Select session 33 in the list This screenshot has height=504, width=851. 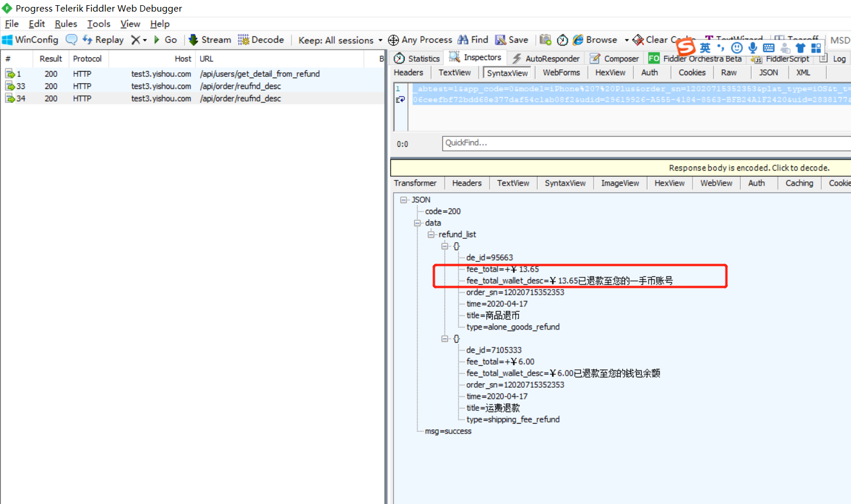tap(193, 86)
